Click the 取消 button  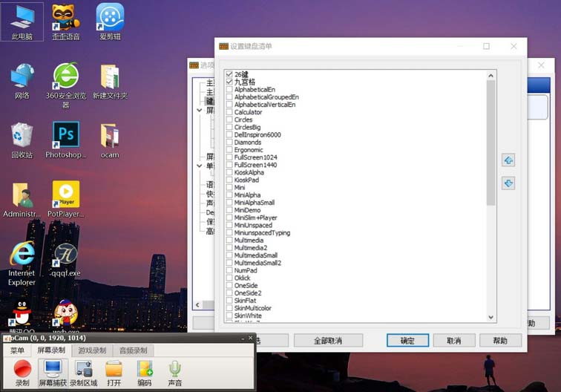(454, 341)
